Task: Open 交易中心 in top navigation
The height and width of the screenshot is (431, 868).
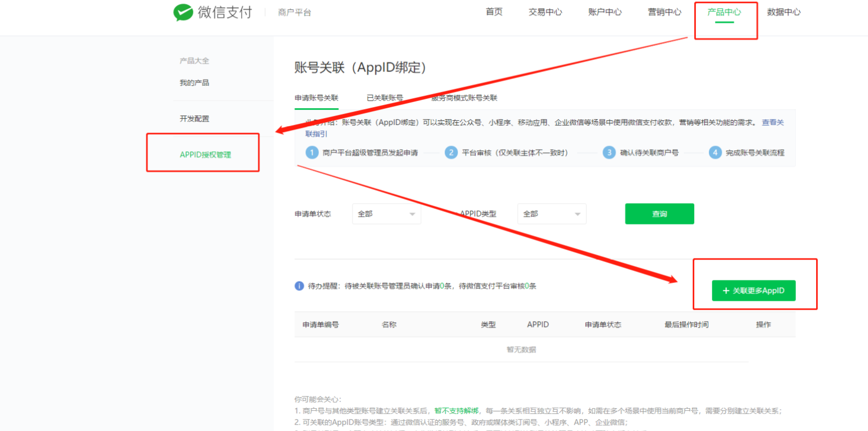Action: [545, 12]
